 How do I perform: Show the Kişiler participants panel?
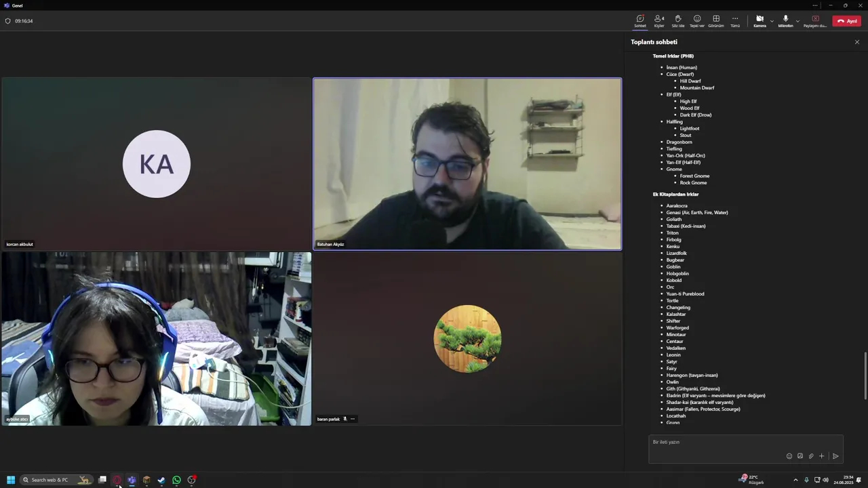[658, 21]
